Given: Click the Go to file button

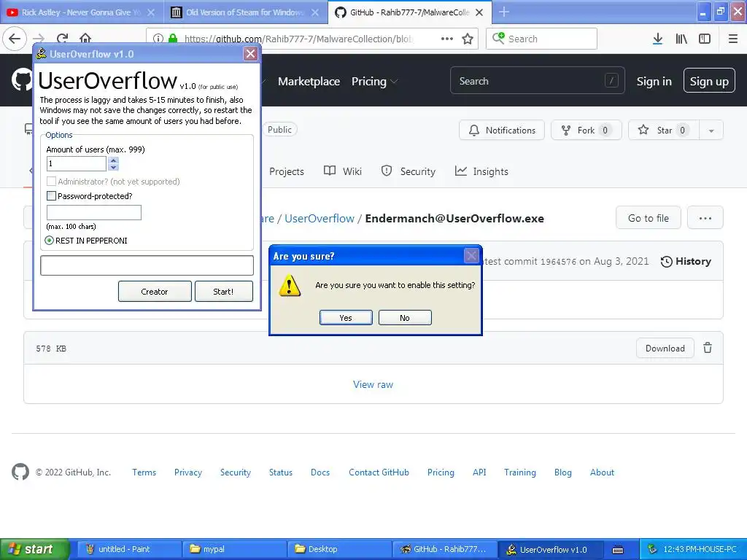Looking at the screenshot, I should [x=648, y=218].
